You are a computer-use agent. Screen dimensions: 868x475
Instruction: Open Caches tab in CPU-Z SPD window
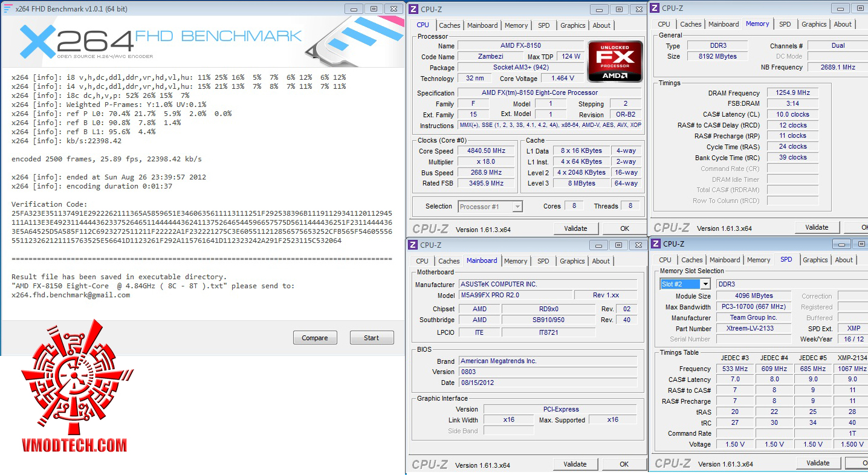692,260
